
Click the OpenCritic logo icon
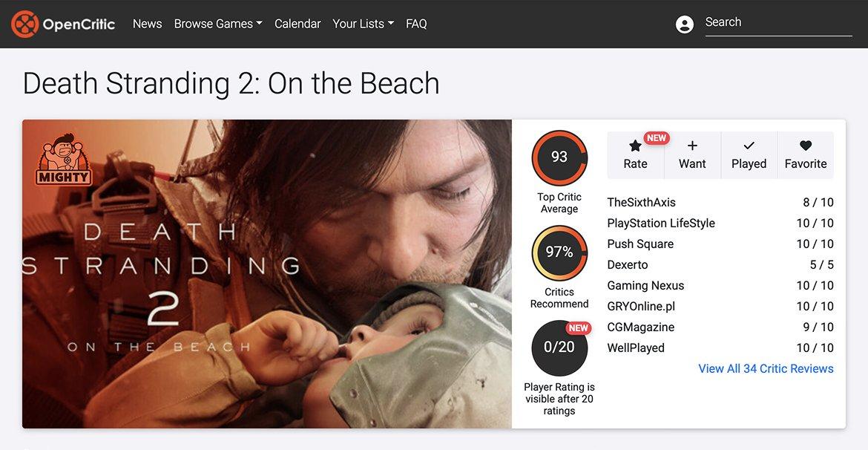(x=24, y=24)
